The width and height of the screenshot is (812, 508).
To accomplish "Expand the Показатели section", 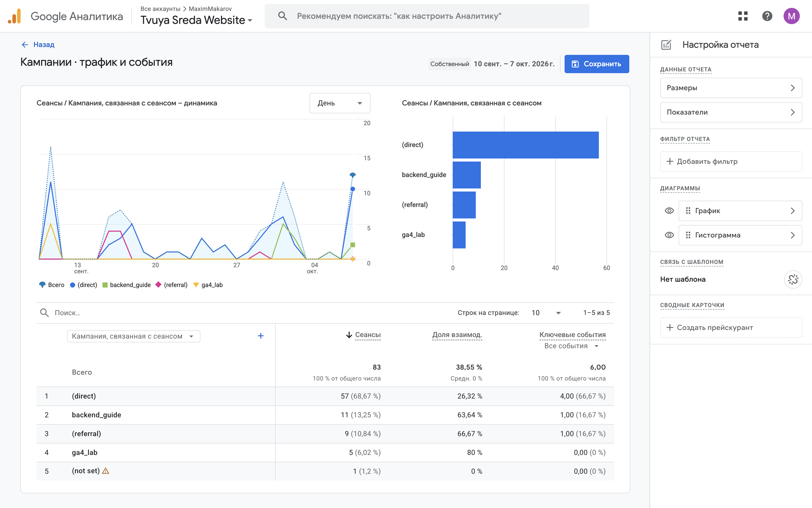I will [x=731, y=112].
